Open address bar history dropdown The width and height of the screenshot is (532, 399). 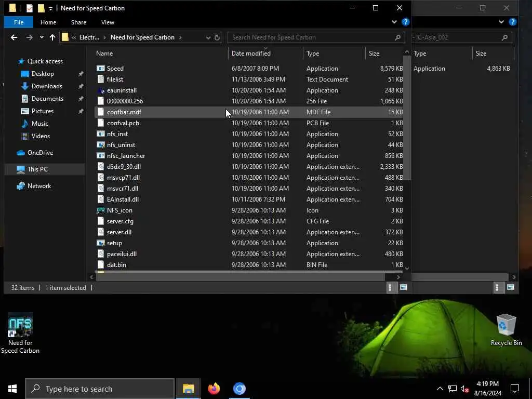coord(208,37)
